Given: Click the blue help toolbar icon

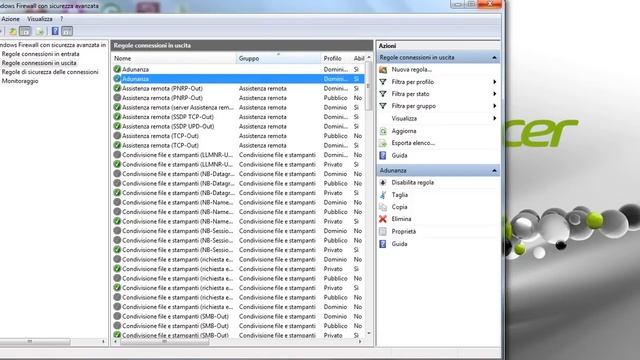Looking at the screenshot, I should click(55, 31).
